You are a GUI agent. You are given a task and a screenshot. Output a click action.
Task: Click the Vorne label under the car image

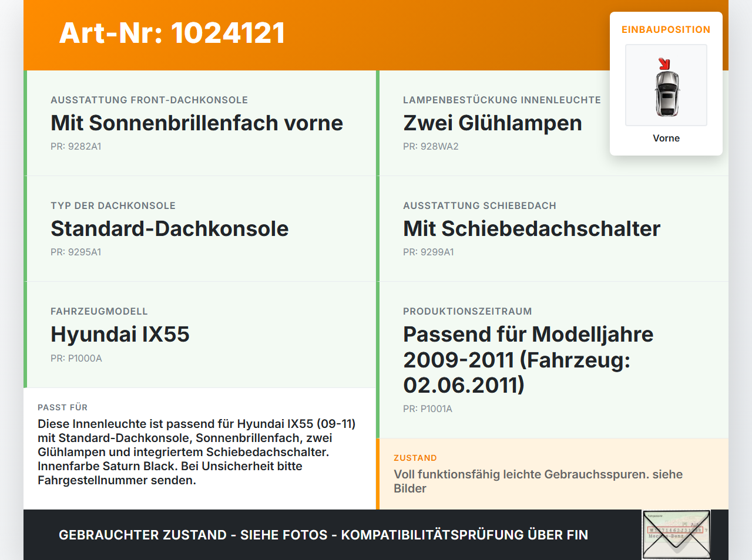[666, 138]
